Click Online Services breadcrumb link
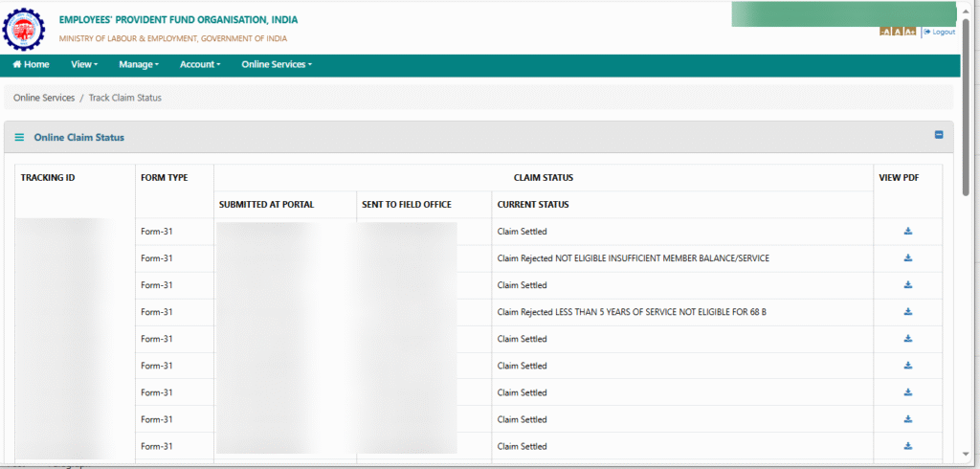 point(44,98)
